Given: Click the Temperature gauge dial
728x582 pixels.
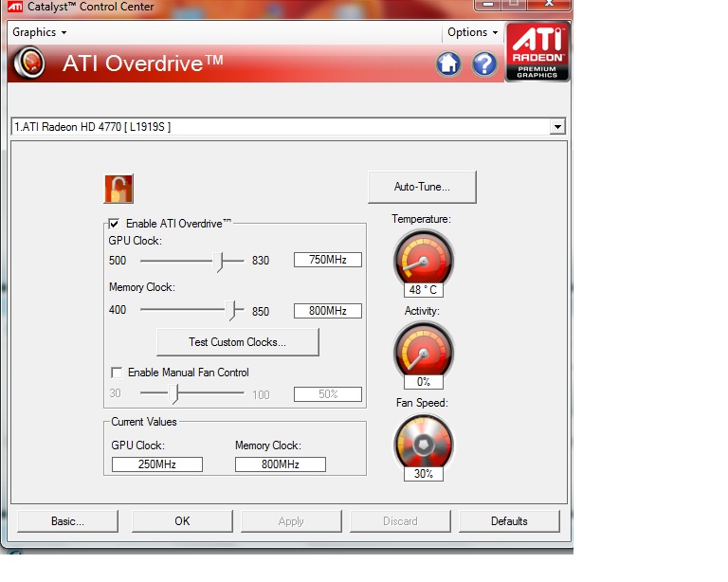Looking at the screenshot, I should 424,258.
